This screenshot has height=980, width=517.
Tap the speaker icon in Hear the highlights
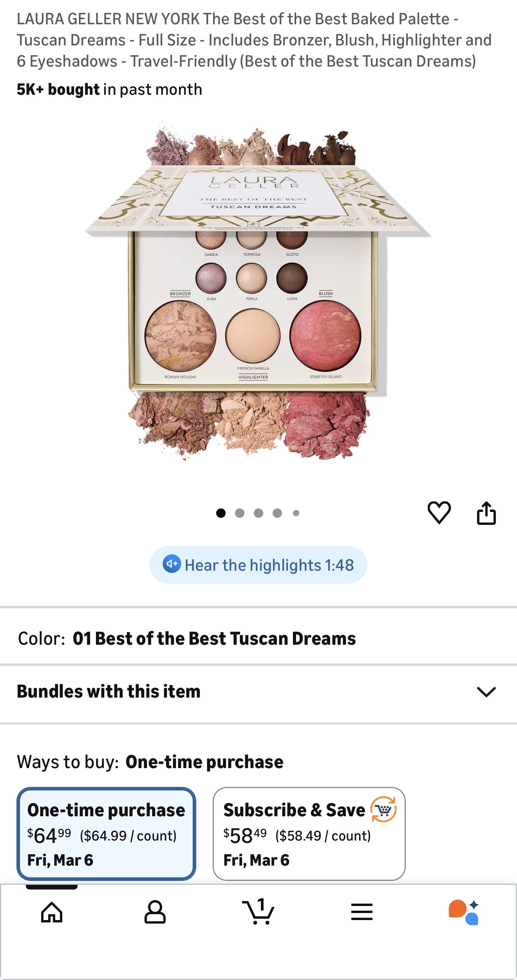click(172, 564)
